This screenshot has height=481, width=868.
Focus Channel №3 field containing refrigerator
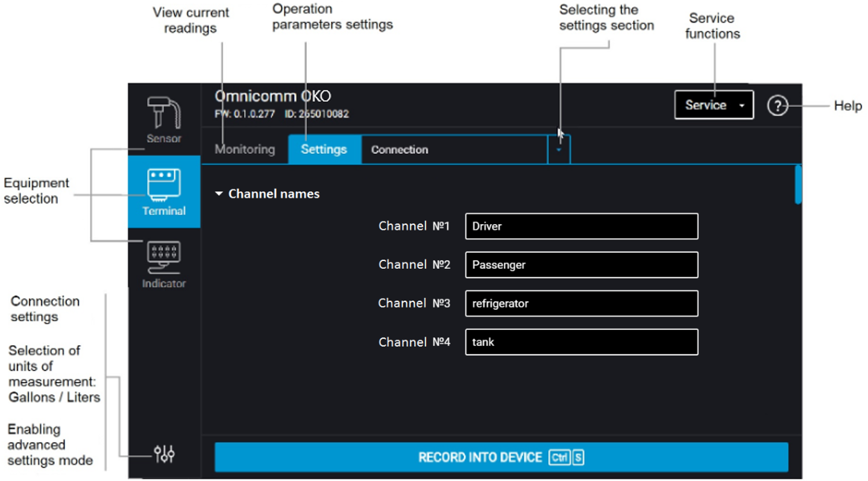click(x=582, y=303)
